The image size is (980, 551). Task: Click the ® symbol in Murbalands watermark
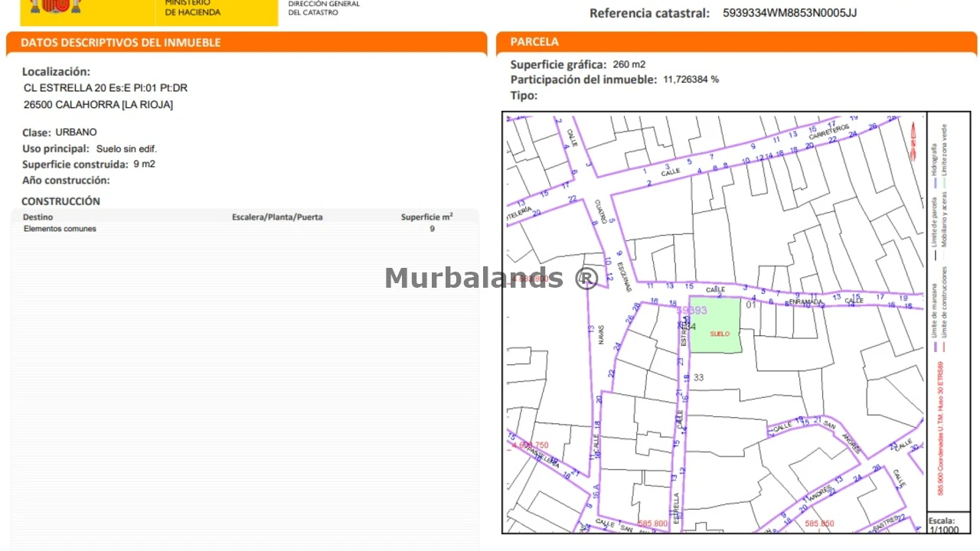click(x=586, y=278)
